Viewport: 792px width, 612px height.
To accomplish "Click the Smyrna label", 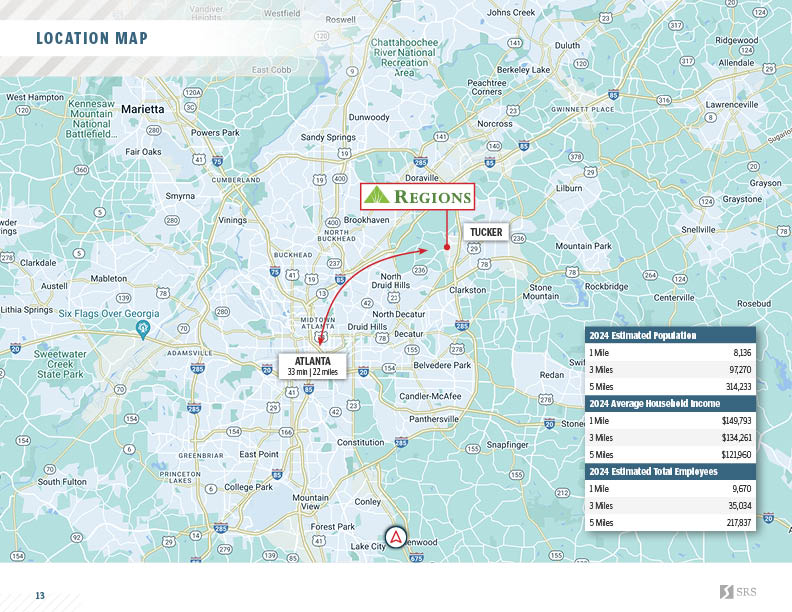I will coord(180,196).
